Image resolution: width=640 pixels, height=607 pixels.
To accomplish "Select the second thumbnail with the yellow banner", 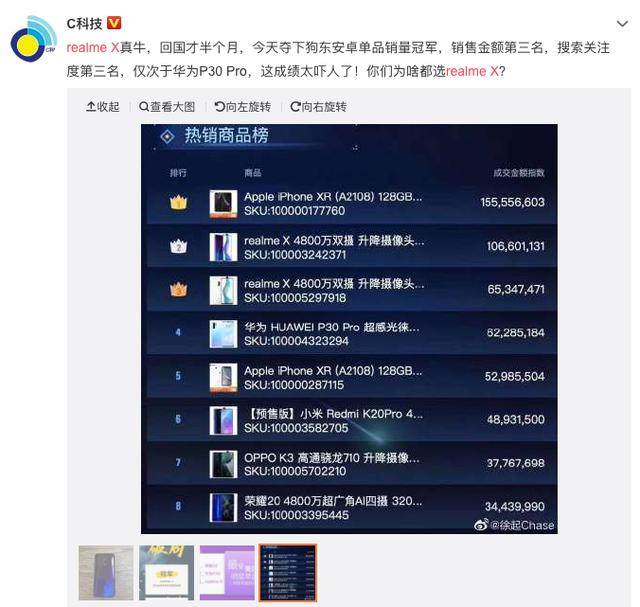I will point(167,573).
